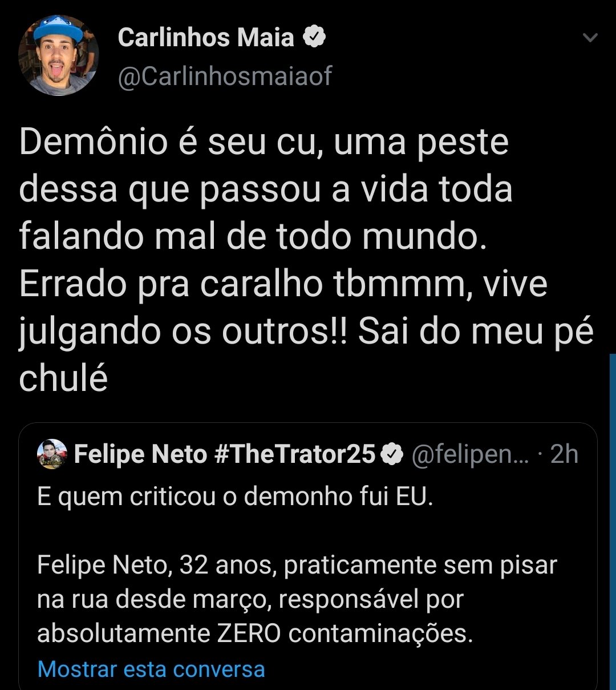Click the verified badge next to Felipe Neto
The height and width of the screenshot is (690, 616).
coord(392,455)
